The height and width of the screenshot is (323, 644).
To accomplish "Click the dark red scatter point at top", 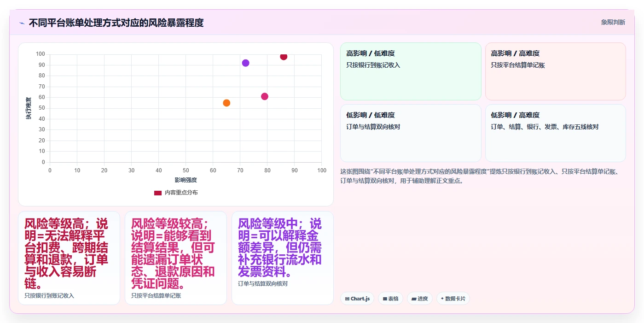I will (x=284, y=57).
